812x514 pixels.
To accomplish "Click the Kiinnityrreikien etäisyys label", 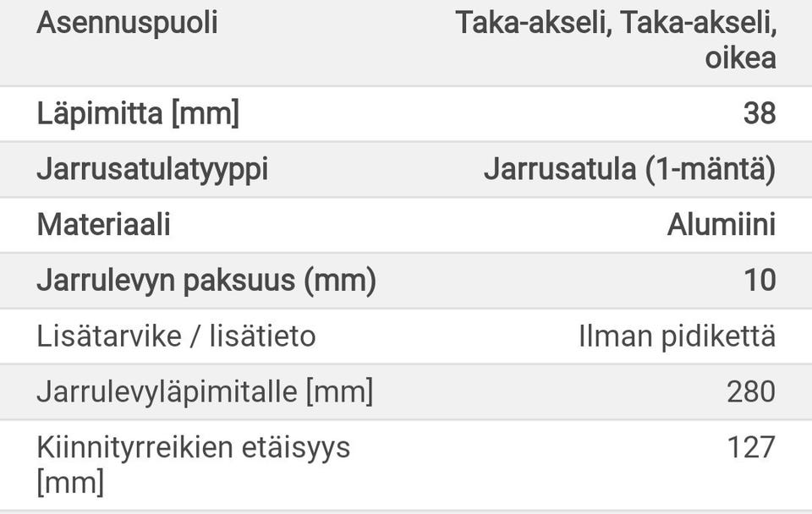I will (x=193, y=446).
